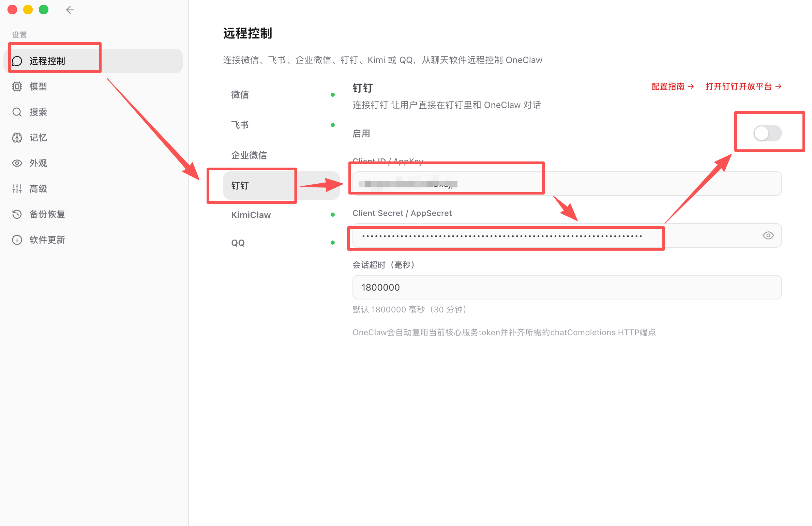This screenshot has height=526, width=812.
Task: Click the 微信 green status indicator
Action: pos(333,94)
